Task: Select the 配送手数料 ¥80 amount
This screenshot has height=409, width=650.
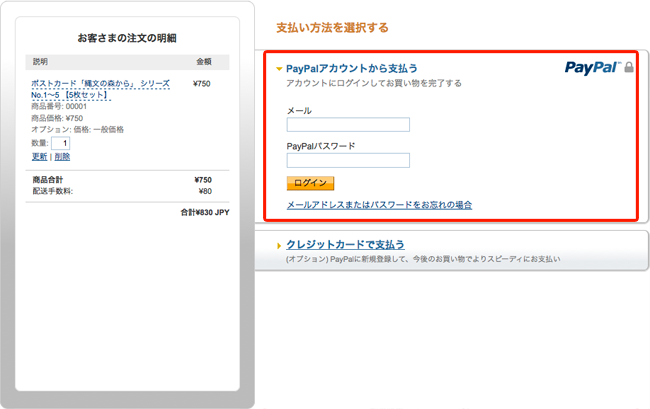Action: pyautogui.click(x=205, y=191)
